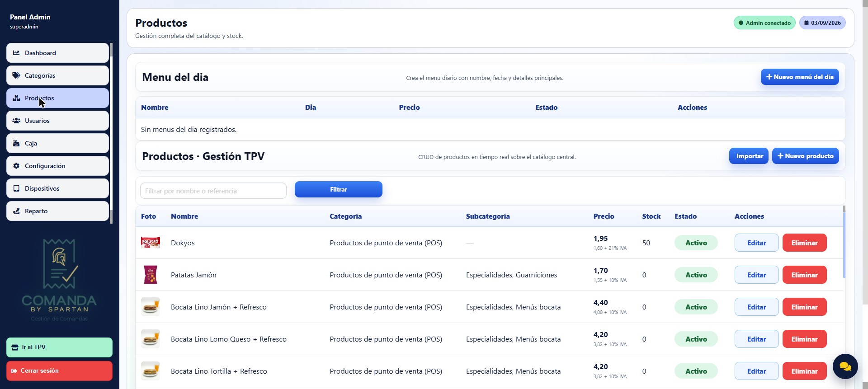868x389 pixels.
Task: Open the Usuarios section
Action: coord(57,121)
